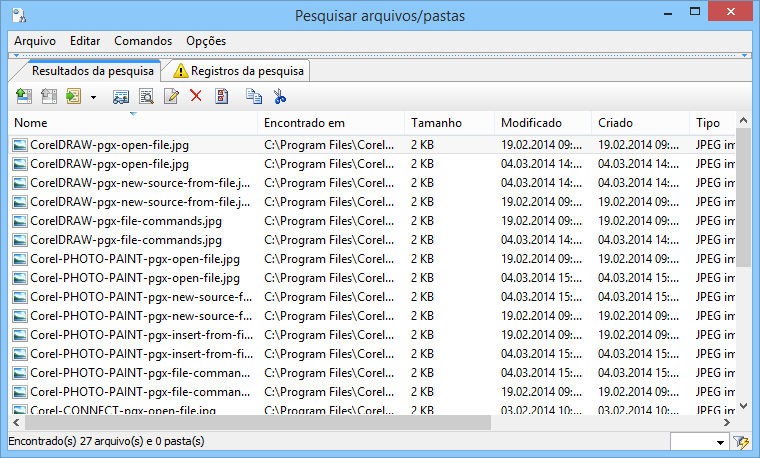Open the filter combo box in status bar

tap(699, 442)
